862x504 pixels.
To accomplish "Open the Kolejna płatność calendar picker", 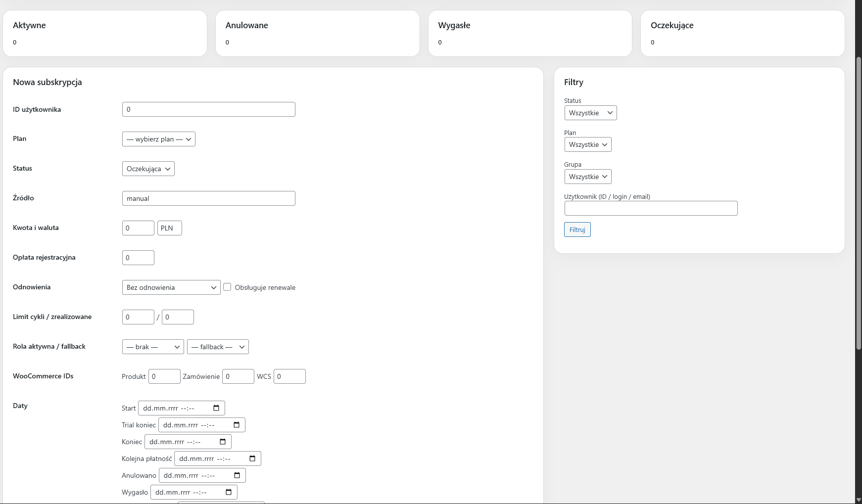I will pos(252,458).
